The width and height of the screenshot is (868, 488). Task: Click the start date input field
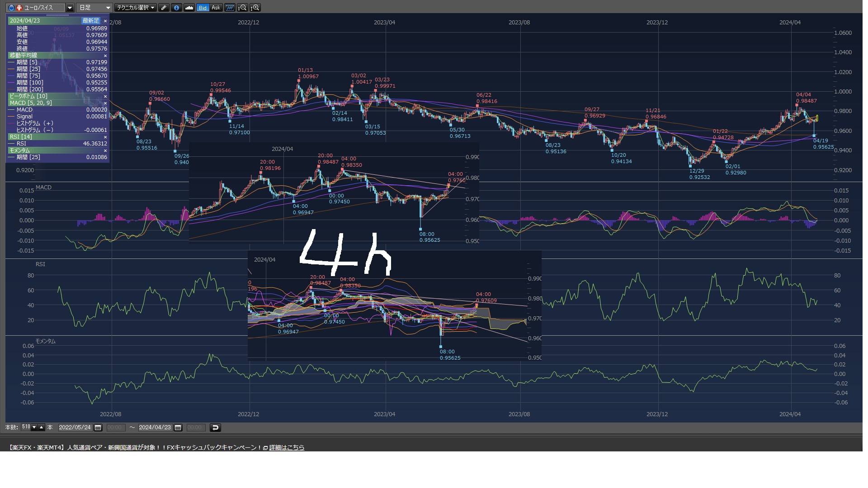[75, 427]
